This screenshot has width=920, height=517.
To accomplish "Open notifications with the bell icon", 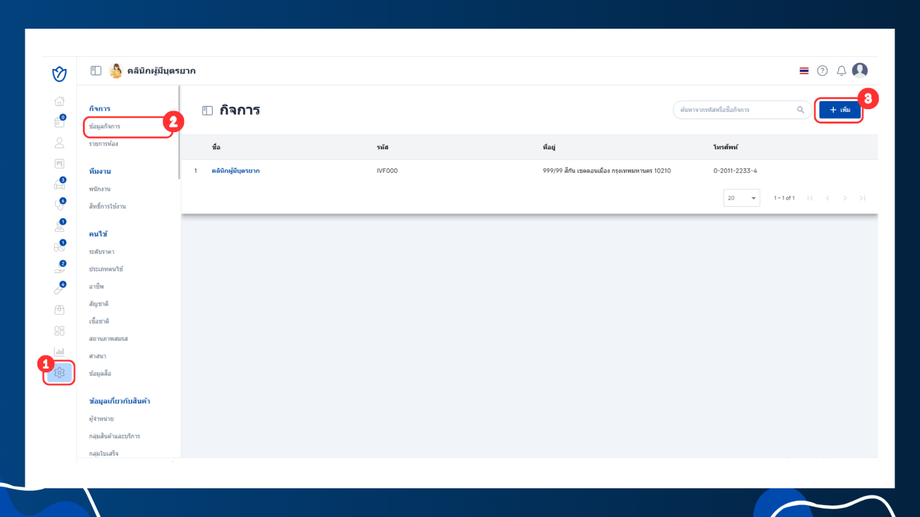I will pos(841,71).
